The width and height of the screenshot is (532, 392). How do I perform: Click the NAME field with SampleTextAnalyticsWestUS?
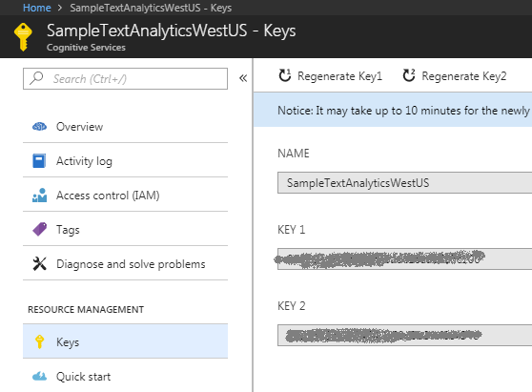(404, 183)
